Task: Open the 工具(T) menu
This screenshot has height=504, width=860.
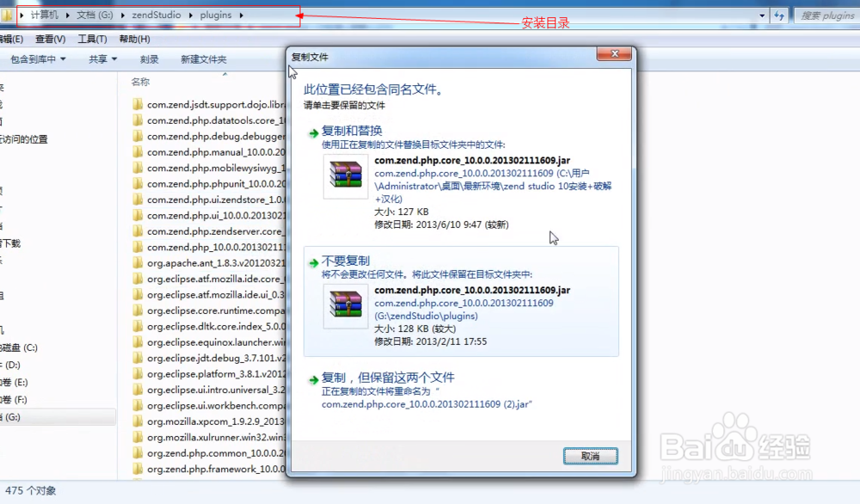Action: [92, 39]
